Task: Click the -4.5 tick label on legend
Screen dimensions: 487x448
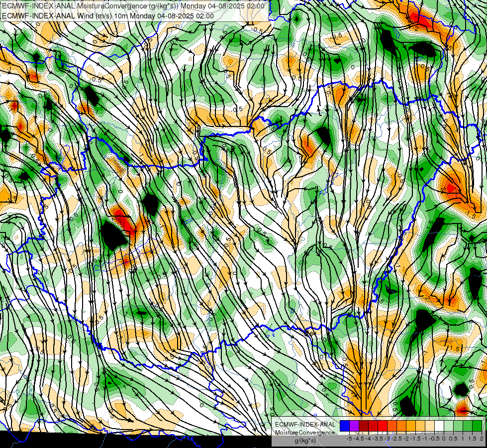Action: click(359, 439)
